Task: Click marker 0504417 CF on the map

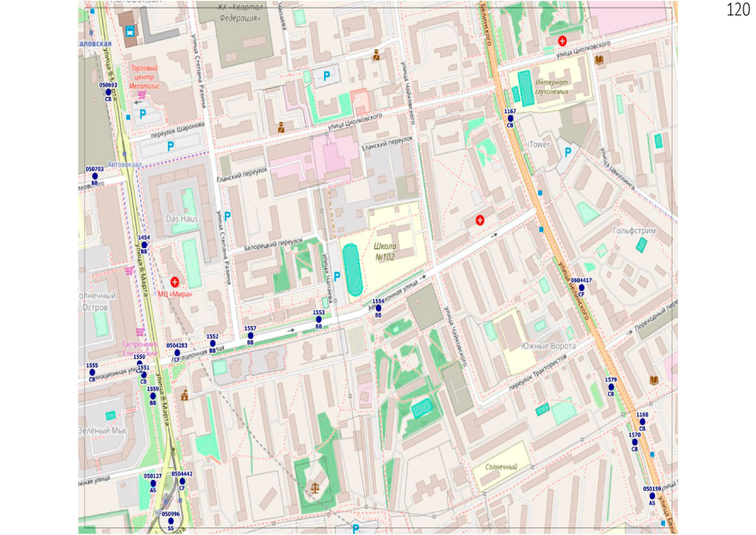Action: 581,288
